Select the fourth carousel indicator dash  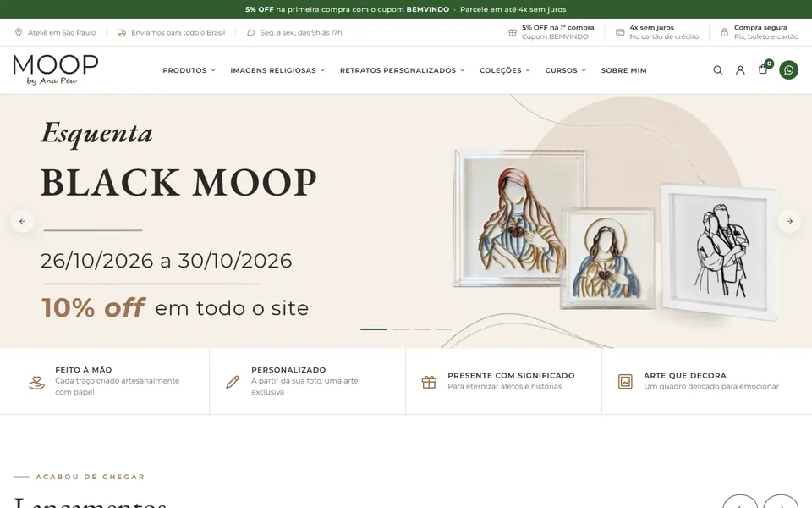coord(443,329)
